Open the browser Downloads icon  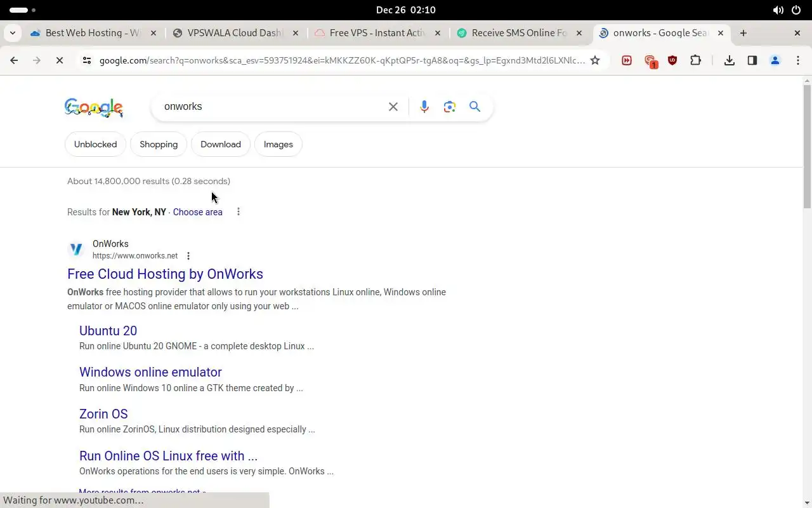(x=730, y=60)
